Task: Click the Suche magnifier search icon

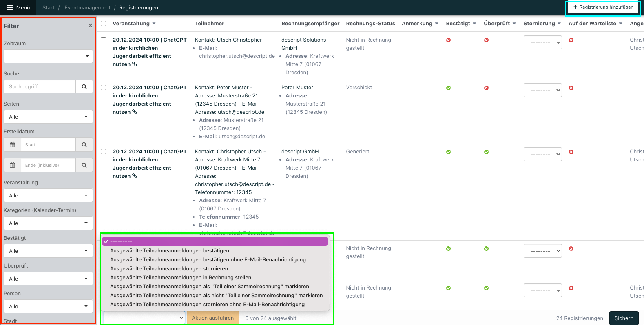Action: click(84, 86)
